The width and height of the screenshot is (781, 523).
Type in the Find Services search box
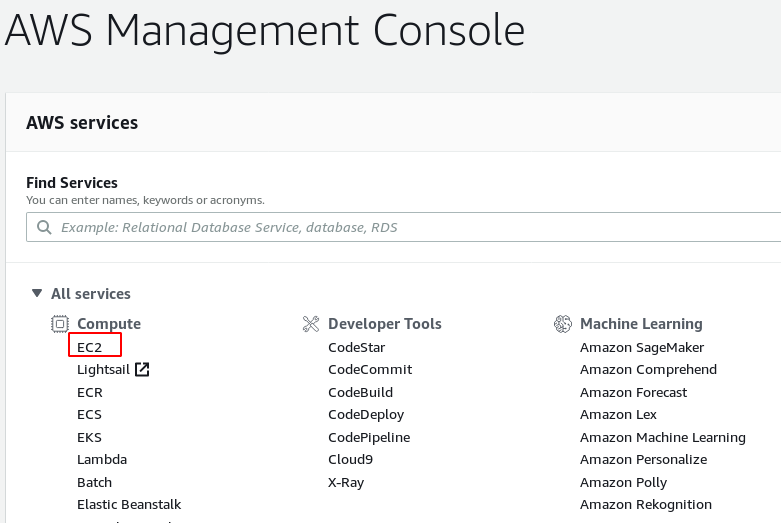coord(400,227)
